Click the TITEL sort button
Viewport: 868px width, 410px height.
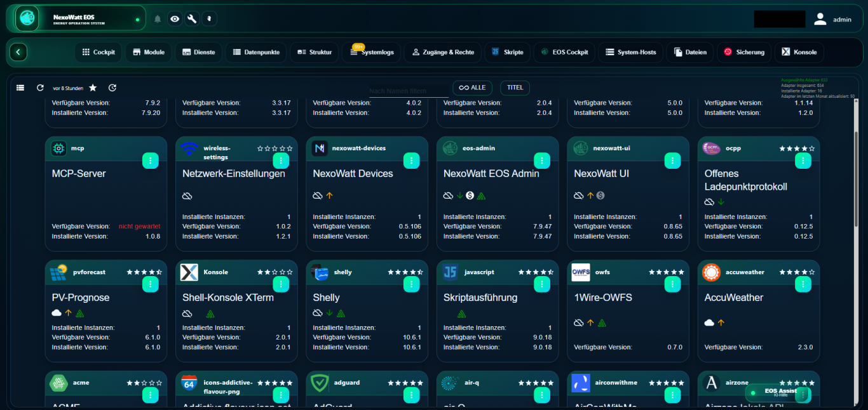point(515,88)
